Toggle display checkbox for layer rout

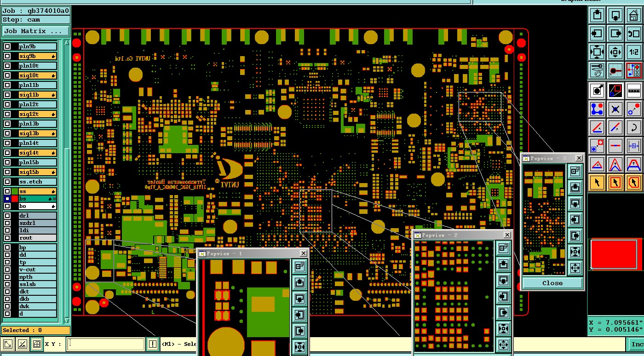7,238
